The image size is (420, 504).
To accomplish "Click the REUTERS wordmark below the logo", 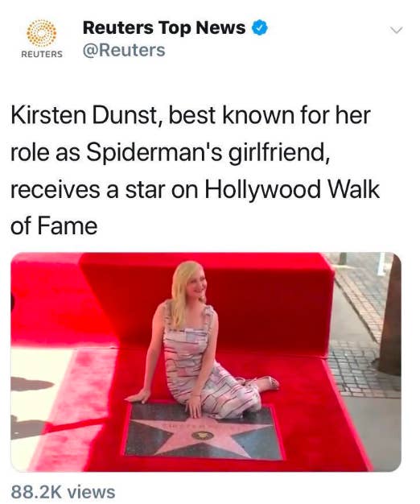I will coord(42,54).
